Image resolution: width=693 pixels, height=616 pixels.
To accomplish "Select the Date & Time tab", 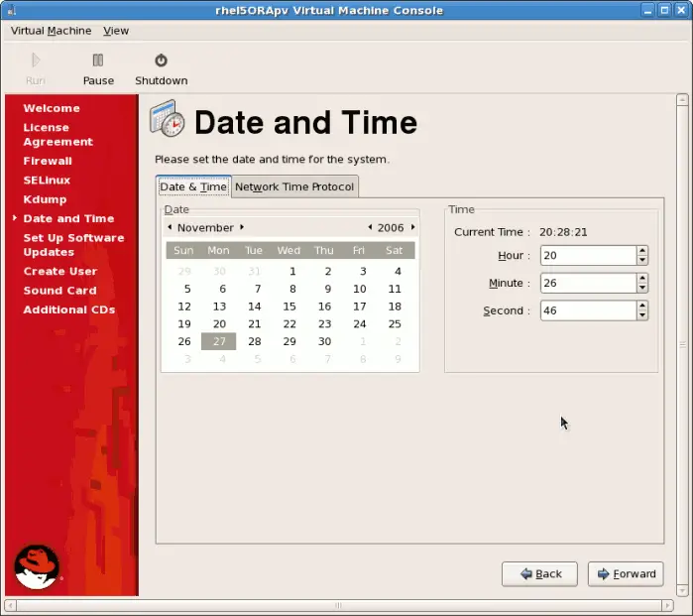I will pyautogui.click(x=193, y=186).
